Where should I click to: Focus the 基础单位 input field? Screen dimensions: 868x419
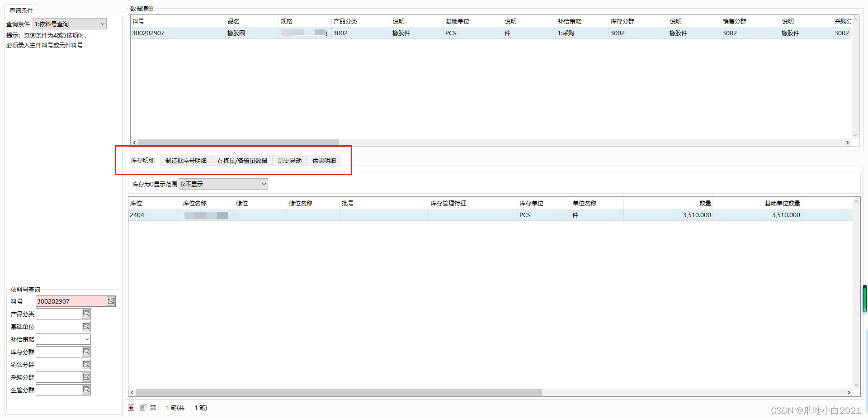pyautogui.click(x=59, y=326)
